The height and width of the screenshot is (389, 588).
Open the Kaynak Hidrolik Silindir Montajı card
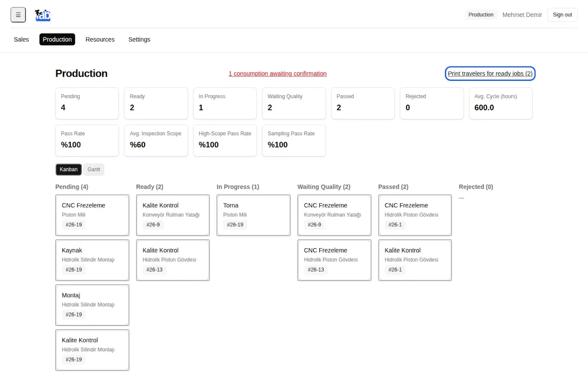point(92,260)
